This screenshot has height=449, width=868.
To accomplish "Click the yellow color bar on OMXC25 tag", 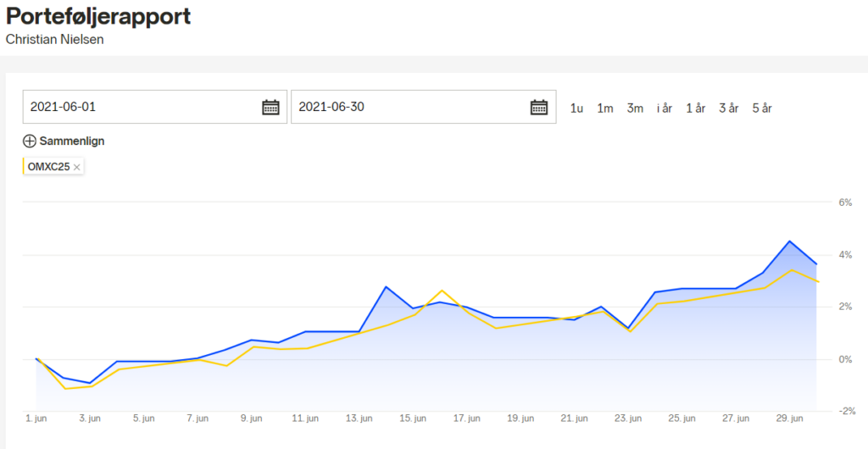I will pyautogui.click(x=24, y=166).
